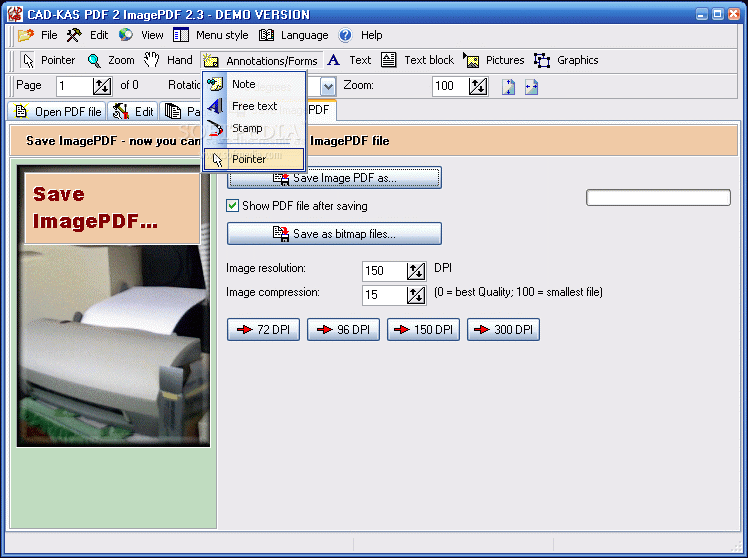Viewport: 748px width, 558px height.
Task: Click the Save as bitmap files button
Action: (x=334, y=234)
